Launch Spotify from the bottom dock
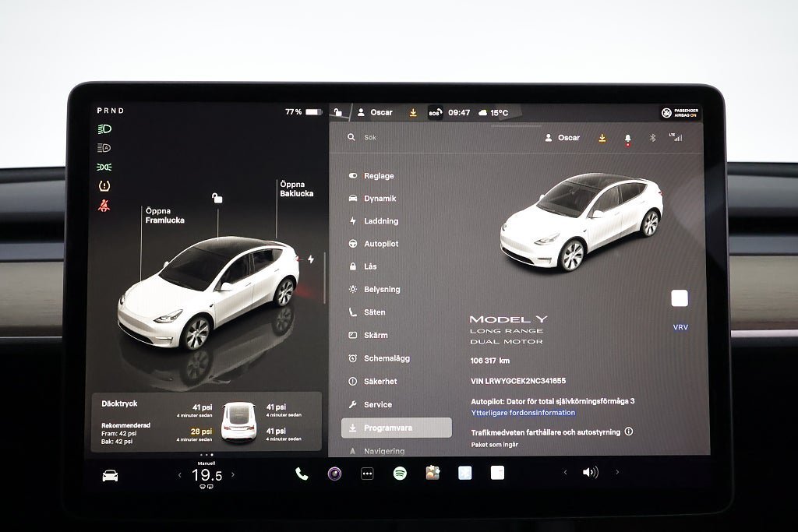Viewport: 798px width, 532px height. click(x=400, y=474)
